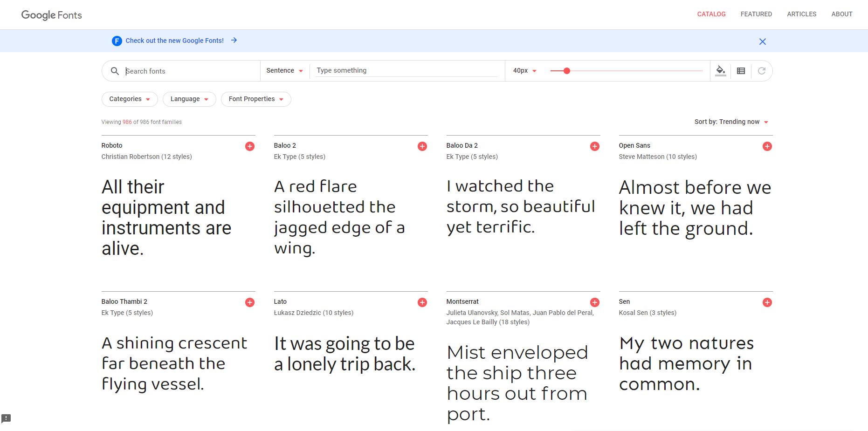Image resolution: width=868 pixels, height=431 pixels.
Task: Switch to list view icon
Action: pyautogui.click(x=741, y=71)
